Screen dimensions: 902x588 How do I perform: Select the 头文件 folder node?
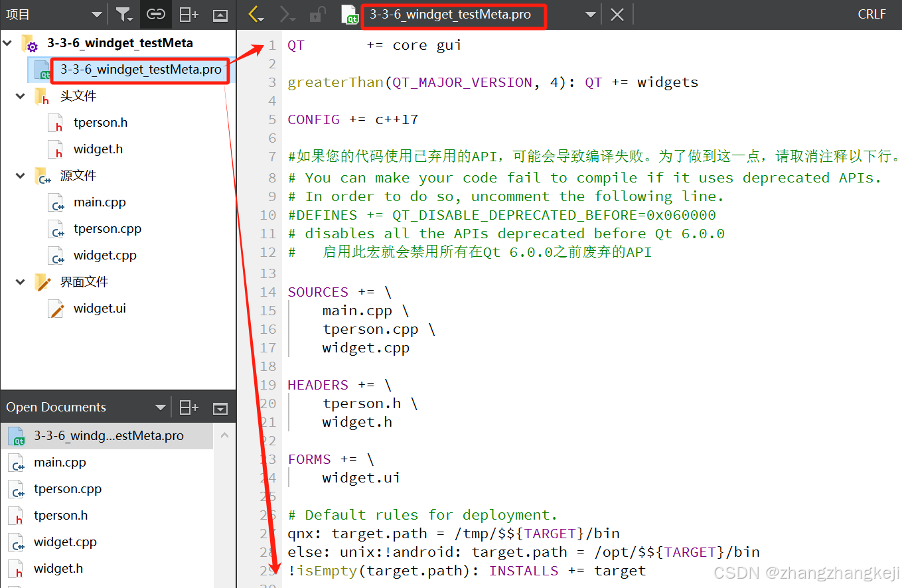click(x=78, y=96)
